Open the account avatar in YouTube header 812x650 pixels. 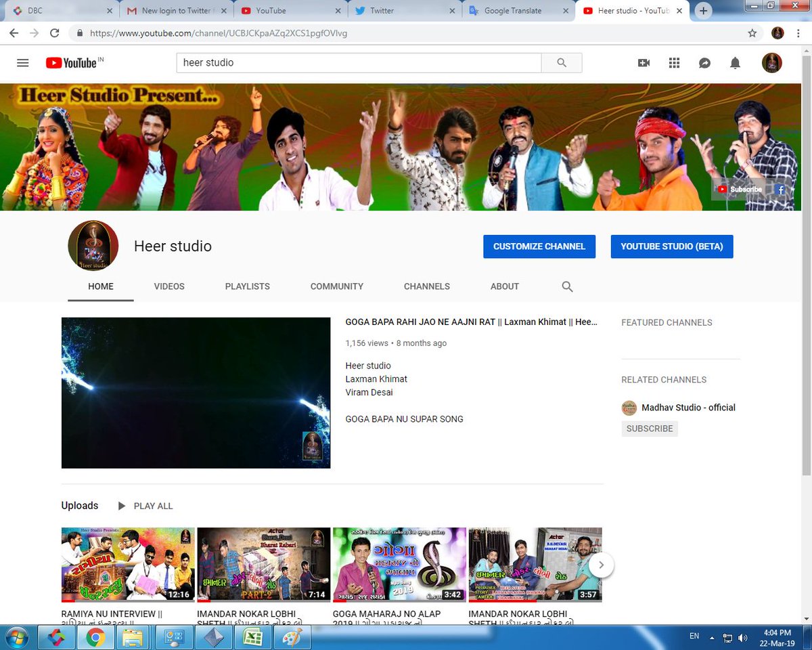(x=772, y=62)
